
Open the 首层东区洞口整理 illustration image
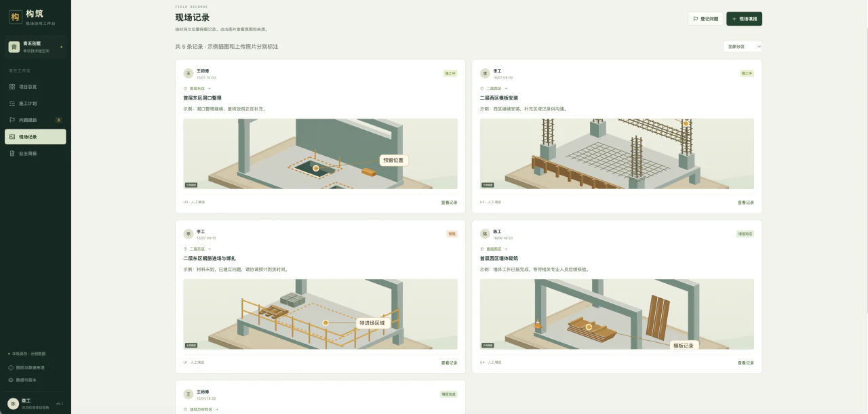(x=320, y=154)
